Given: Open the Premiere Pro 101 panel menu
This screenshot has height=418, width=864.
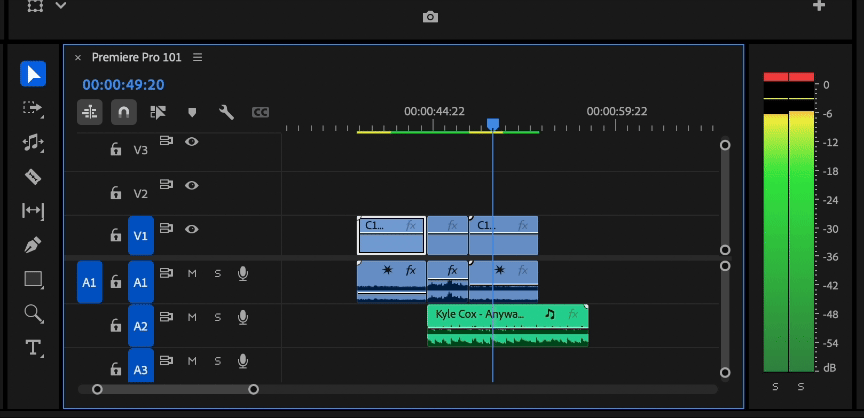Looking at the screenshot, I should pos(197,57).
